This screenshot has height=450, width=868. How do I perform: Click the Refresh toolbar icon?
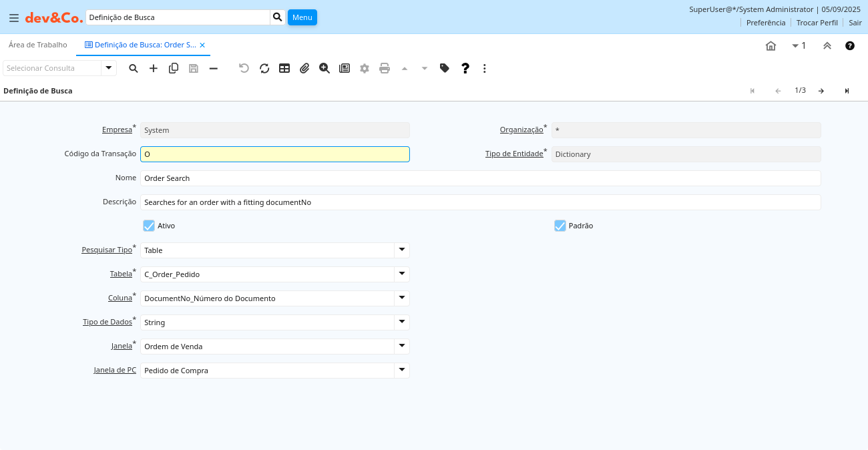pos(264,68)
